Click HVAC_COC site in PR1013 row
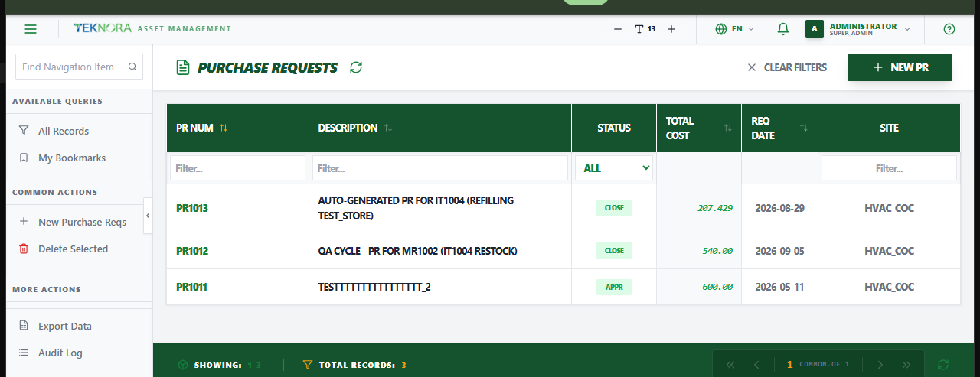The image size is (980, 377). coord(889,208)
